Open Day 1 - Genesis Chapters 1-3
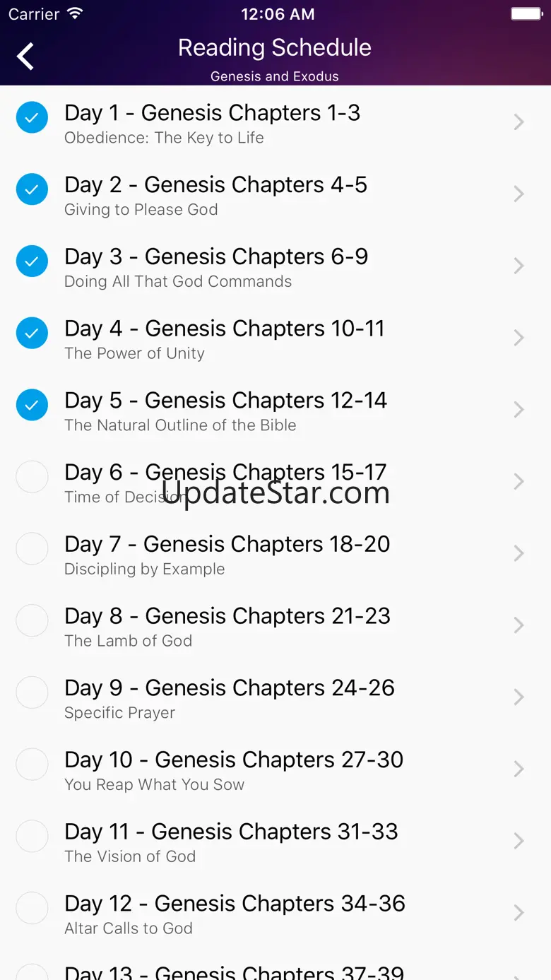The image size is (551, 980). click(x=212, y=113)
